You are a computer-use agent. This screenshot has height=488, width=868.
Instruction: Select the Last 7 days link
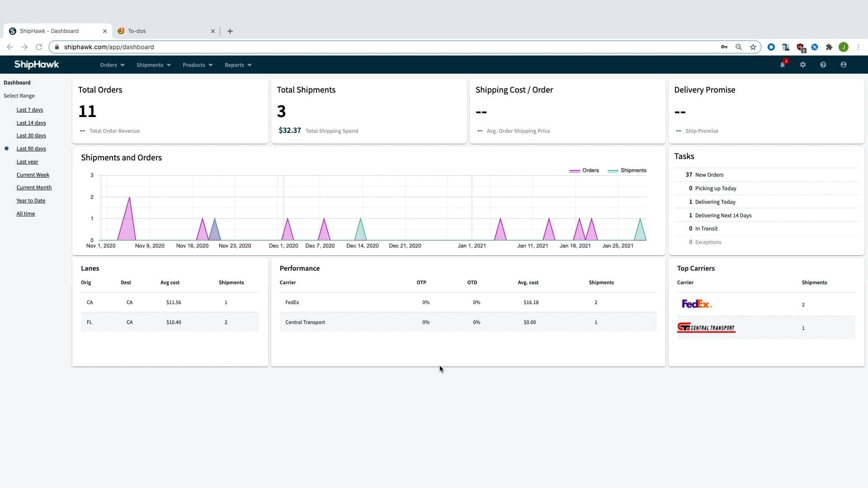click(x=30, y=110)
